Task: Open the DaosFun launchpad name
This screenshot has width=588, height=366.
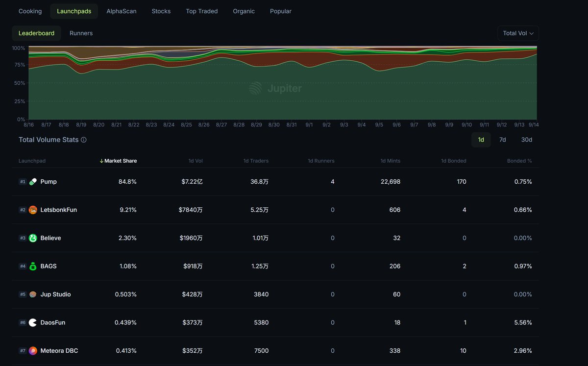Action: point(53,322)
